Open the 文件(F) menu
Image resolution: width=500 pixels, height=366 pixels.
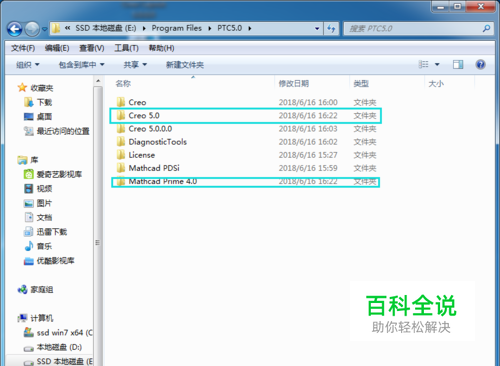click(23, 48)
